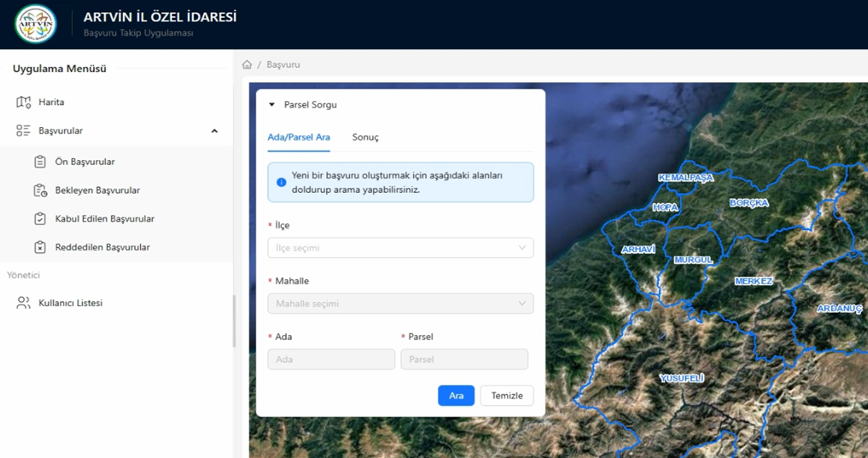Click the YUSUFELİ district label on map
The image size is (868, 458).
681,378
